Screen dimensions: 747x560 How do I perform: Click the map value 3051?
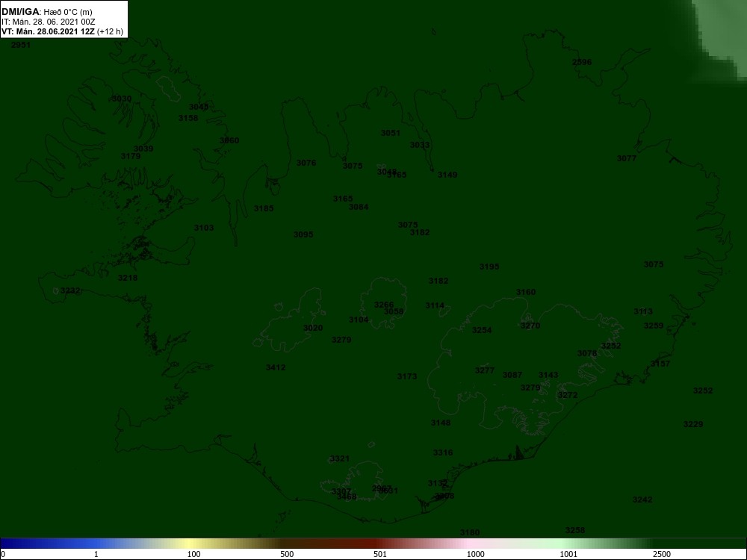[x=391, y=133]
